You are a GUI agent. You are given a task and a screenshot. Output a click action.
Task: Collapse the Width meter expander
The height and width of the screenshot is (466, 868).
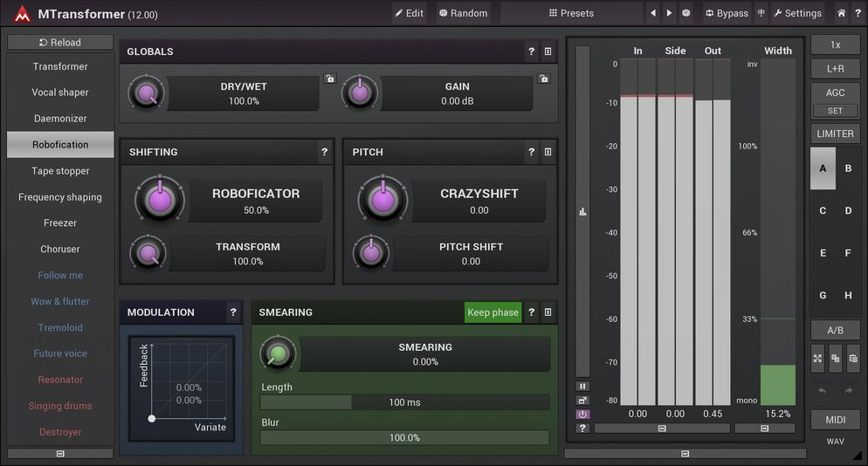click(x=764, y=428)
